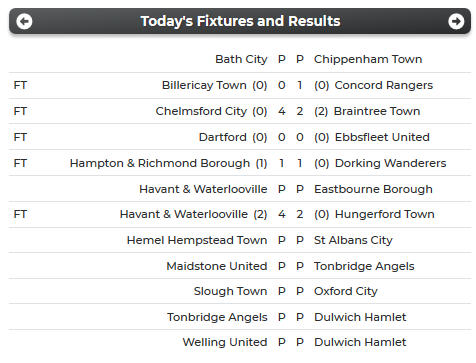Click Oxford City team name
Image resolution: width=476 pixels, height=363 pixels.
[346, 291]
